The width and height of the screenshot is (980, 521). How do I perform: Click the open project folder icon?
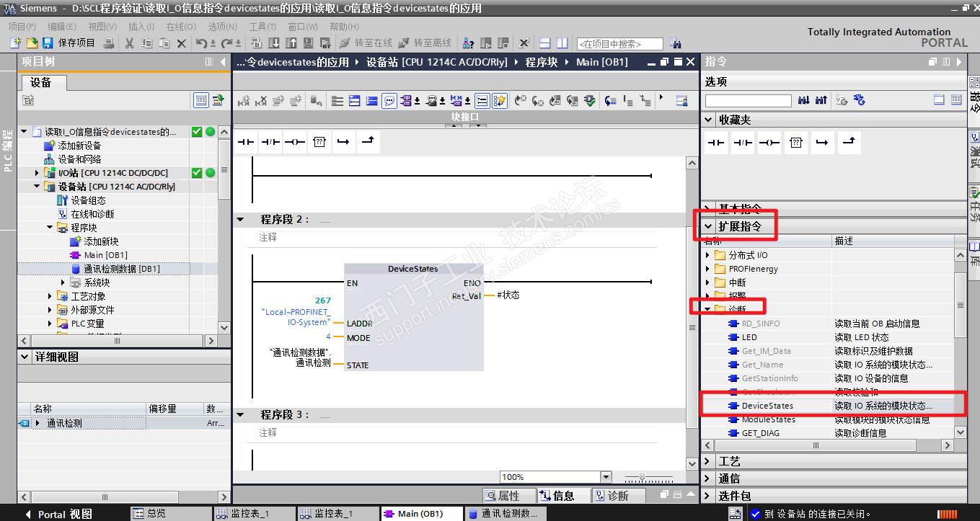[31, 43]
